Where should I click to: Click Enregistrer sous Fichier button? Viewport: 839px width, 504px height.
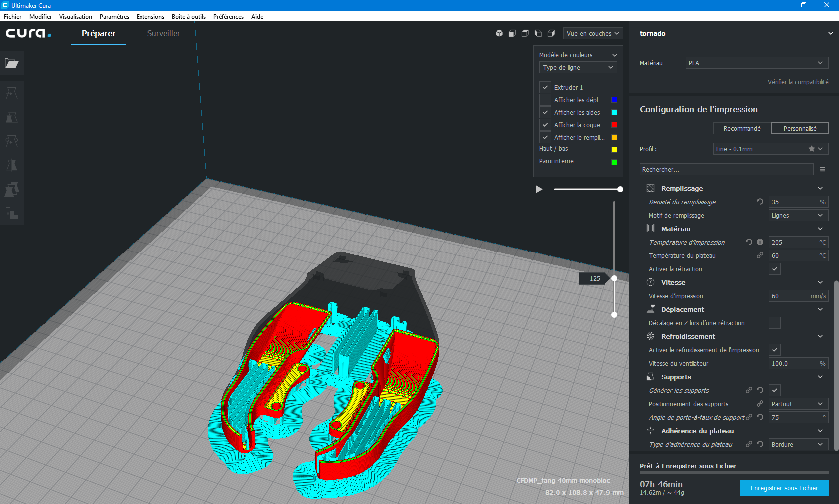point(784,488)
